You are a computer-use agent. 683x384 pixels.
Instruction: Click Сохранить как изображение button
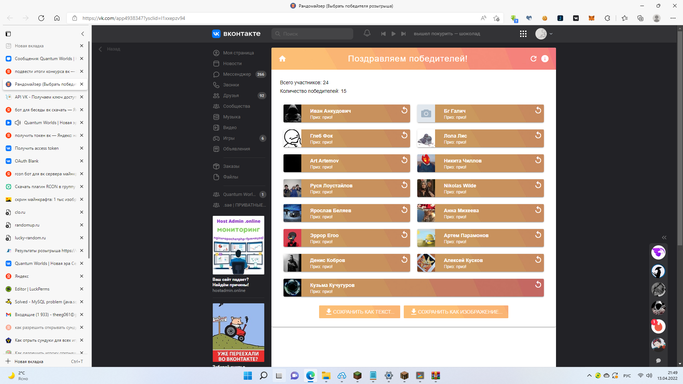pyautogui.click(x=456, y=312)
